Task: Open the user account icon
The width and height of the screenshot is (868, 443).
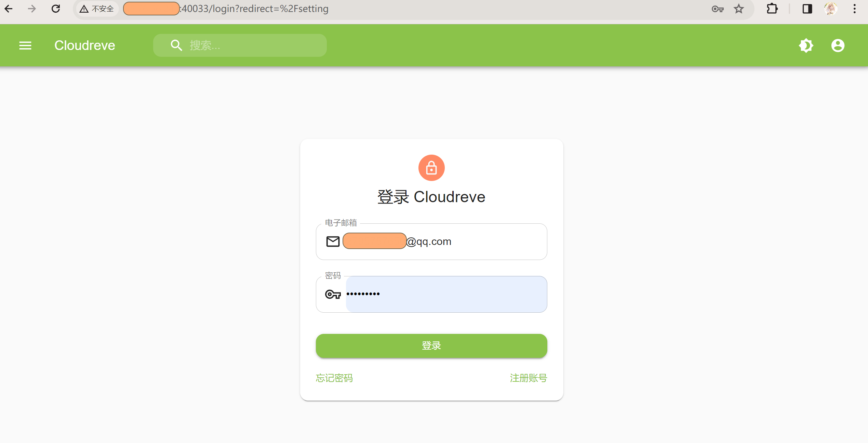Action: (x=838, y=45)
